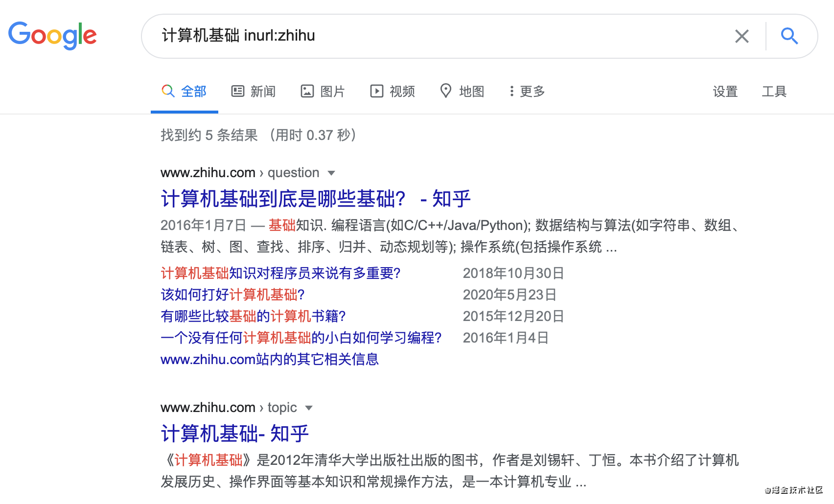Viewport: 834px width, 504px height.
Task: Expand dropdown arrow next to zhihu topic URL
Action: (309, 408)
